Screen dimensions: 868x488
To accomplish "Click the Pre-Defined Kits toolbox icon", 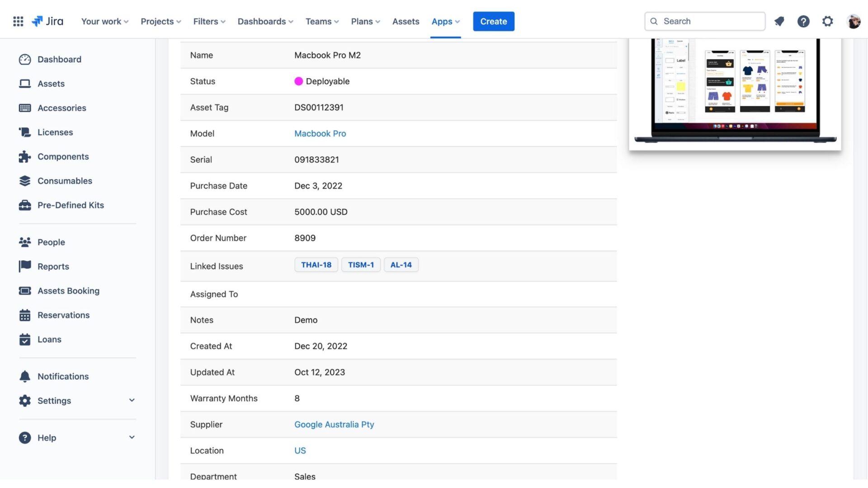I will click(x=25, y=205).
